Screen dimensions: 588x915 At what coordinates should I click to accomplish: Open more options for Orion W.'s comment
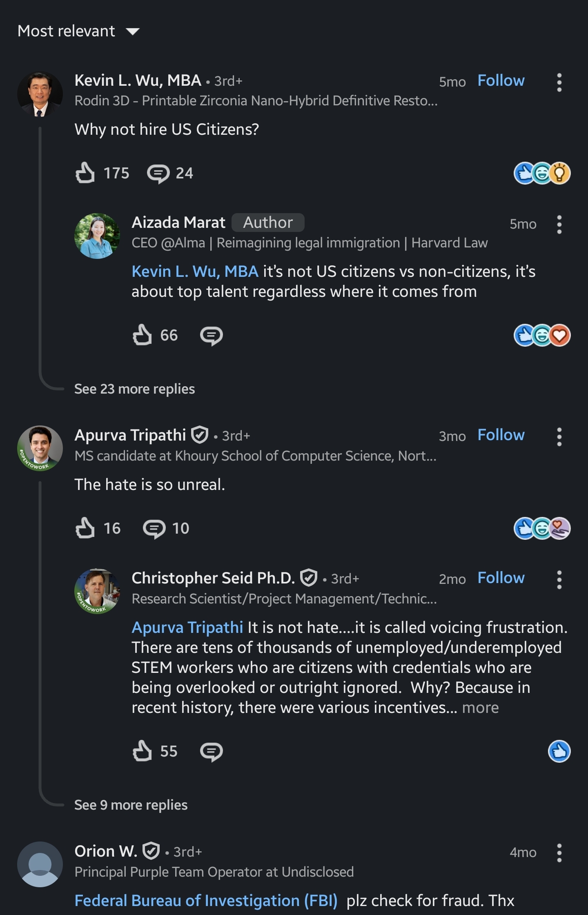pyautogui.click(x=559, y=853)
